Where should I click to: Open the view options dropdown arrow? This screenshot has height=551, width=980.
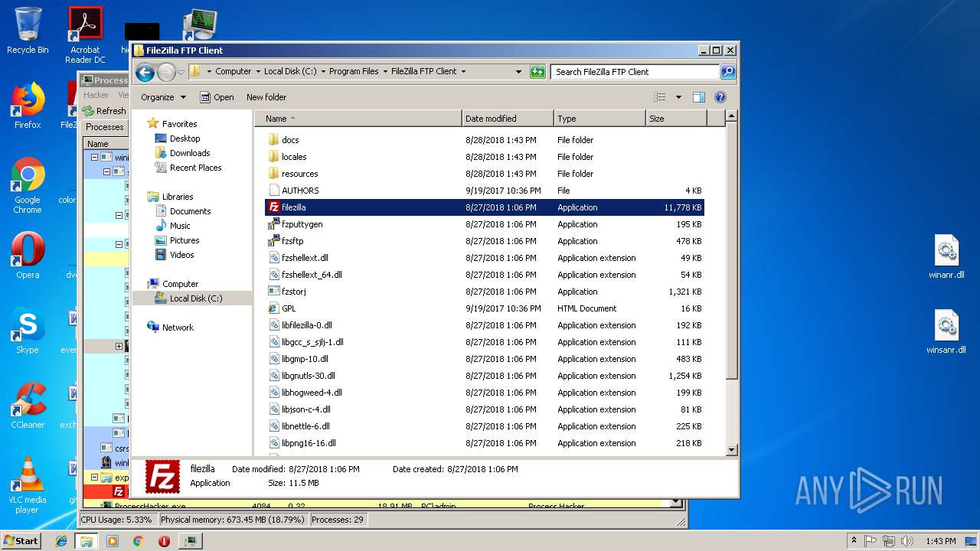tap(678, 97)
